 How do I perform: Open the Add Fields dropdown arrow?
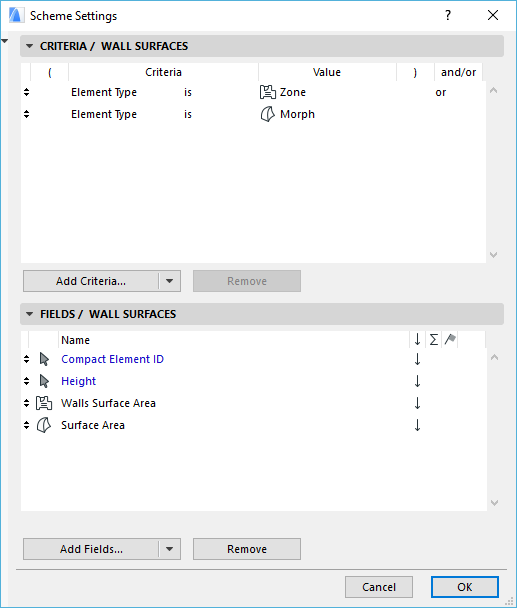170,549
